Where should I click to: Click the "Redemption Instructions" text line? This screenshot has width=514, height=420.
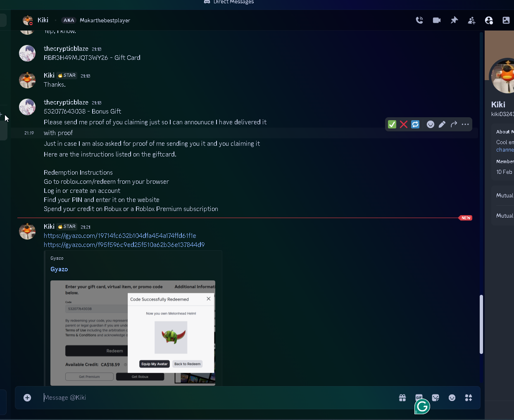(x=79, y=173)
